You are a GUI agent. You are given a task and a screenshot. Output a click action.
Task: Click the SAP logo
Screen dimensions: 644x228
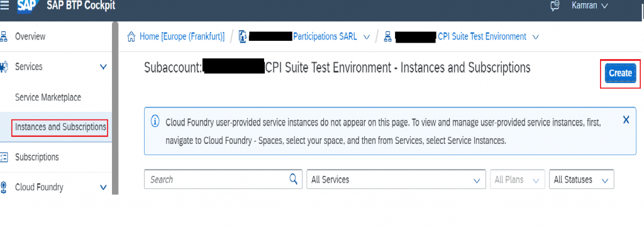28,6
